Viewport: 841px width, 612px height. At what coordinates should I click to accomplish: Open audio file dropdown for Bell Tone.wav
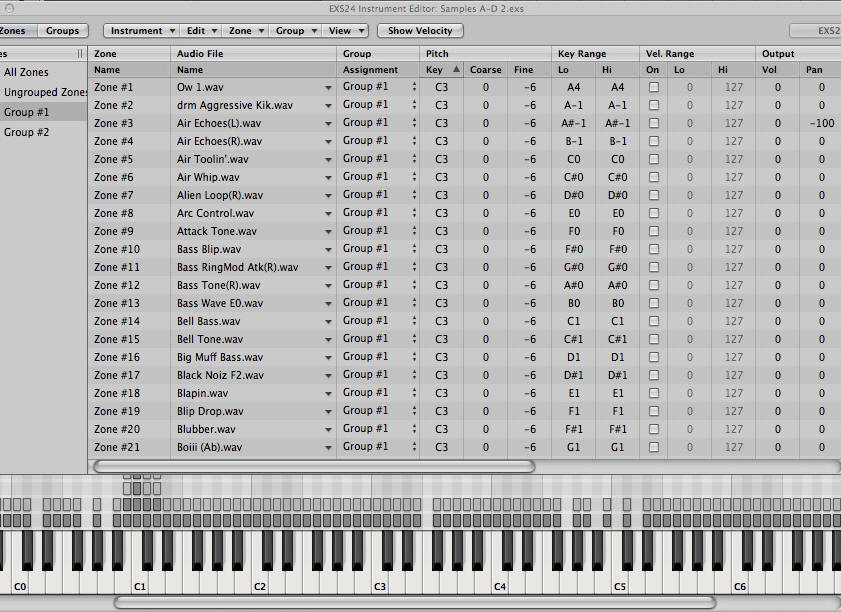click(x=328, y=340)
